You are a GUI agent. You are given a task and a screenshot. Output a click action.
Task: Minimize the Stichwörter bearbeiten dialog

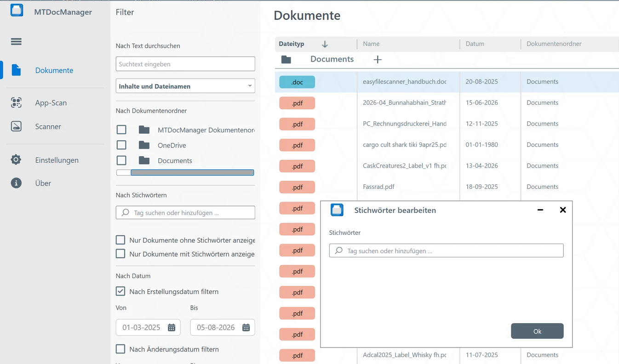coord(540,210)
